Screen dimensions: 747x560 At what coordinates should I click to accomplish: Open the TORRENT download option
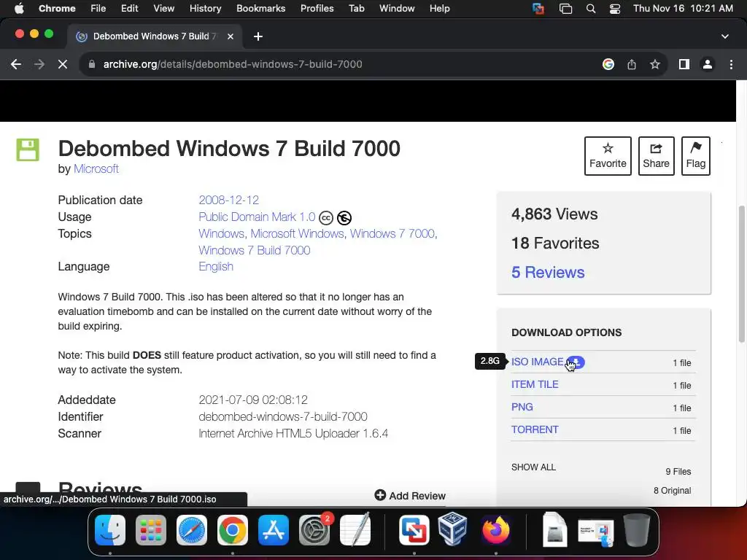535,429
